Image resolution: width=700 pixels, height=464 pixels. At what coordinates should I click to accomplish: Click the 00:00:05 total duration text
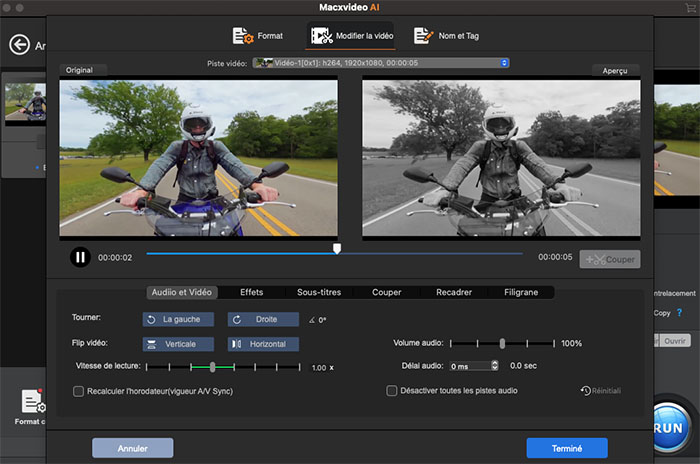tap(555, 257)
